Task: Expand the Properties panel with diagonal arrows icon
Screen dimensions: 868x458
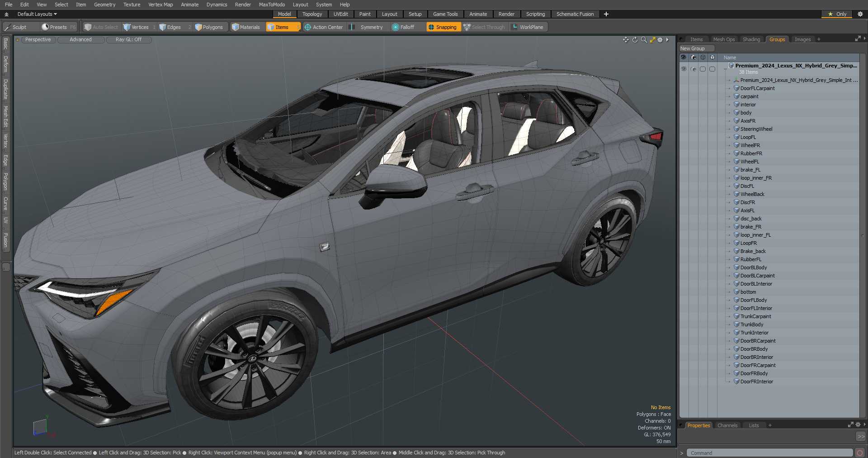Action: [x=850, y=425]
